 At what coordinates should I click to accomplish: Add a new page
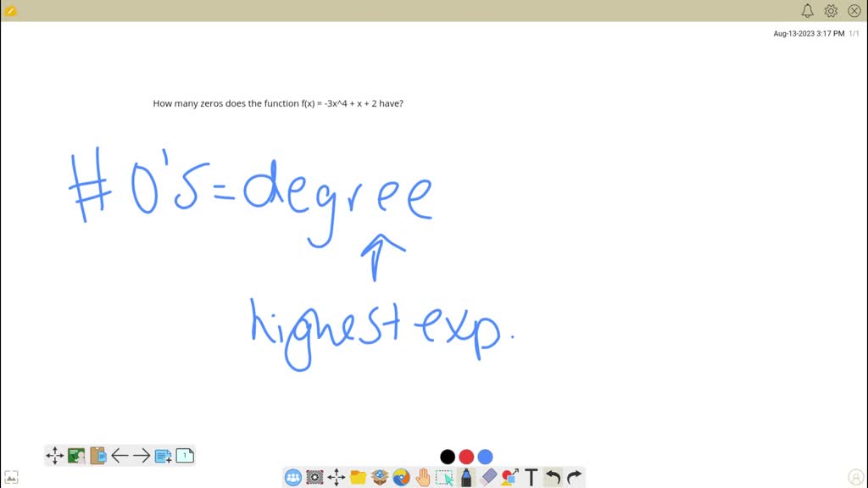click(161, 455)
